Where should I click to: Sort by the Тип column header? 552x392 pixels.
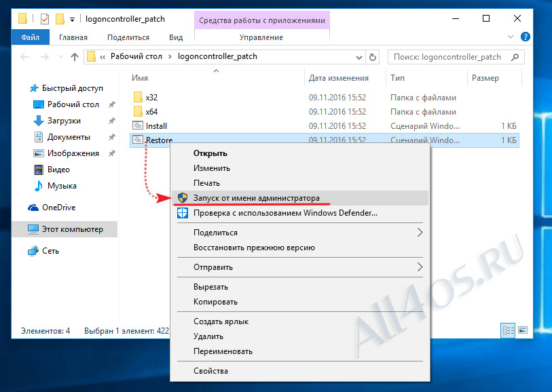coord(397,78)
